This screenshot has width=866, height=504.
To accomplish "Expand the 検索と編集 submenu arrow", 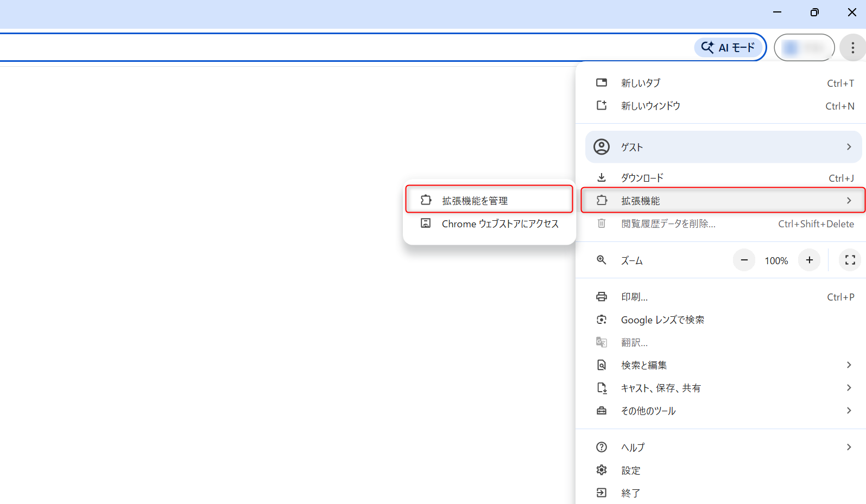I will 849,365.
